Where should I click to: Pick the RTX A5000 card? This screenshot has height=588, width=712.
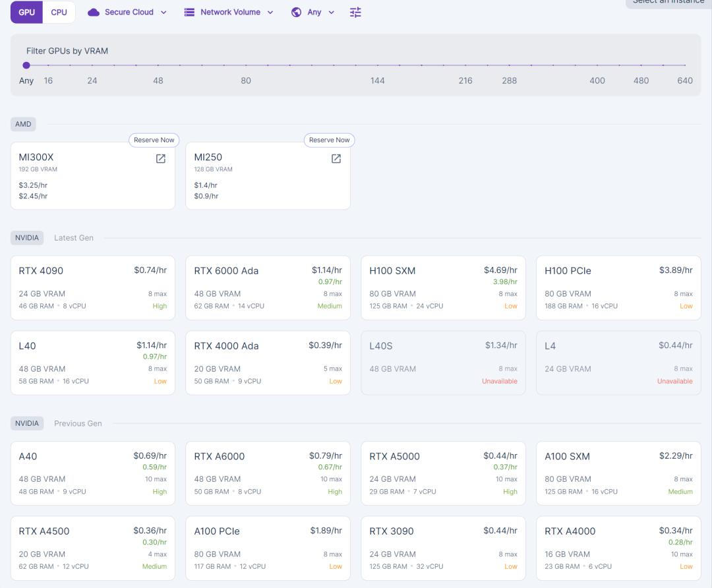[x=443, y=473]
